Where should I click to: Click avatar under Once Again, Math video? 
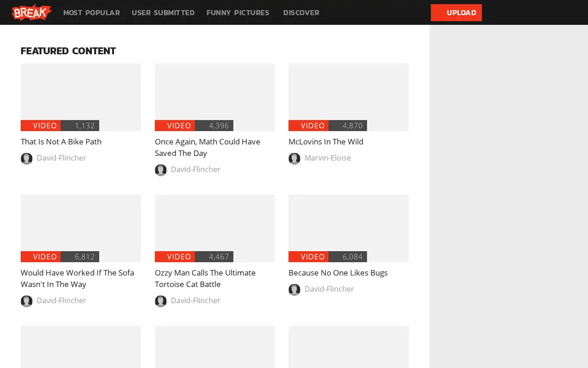161,170
